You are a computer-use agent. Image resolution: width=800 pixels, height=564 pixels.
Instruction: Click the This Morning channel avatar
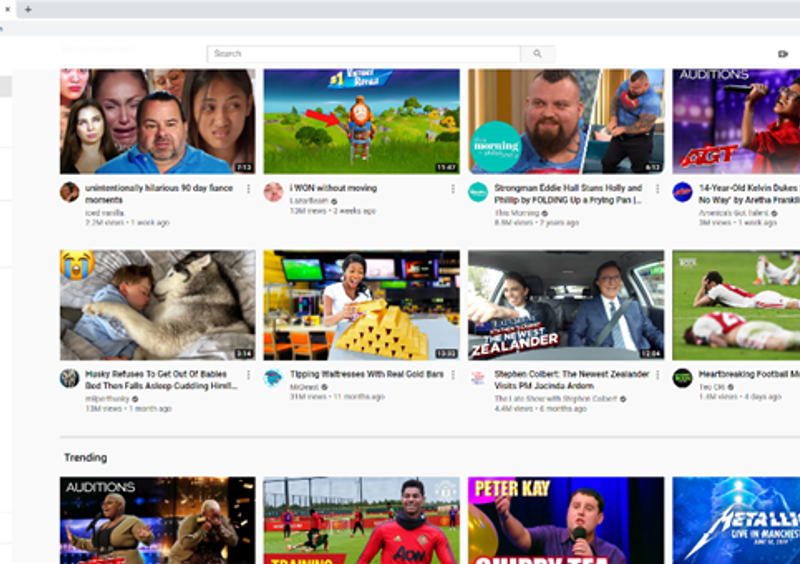[x=478, y=192]
